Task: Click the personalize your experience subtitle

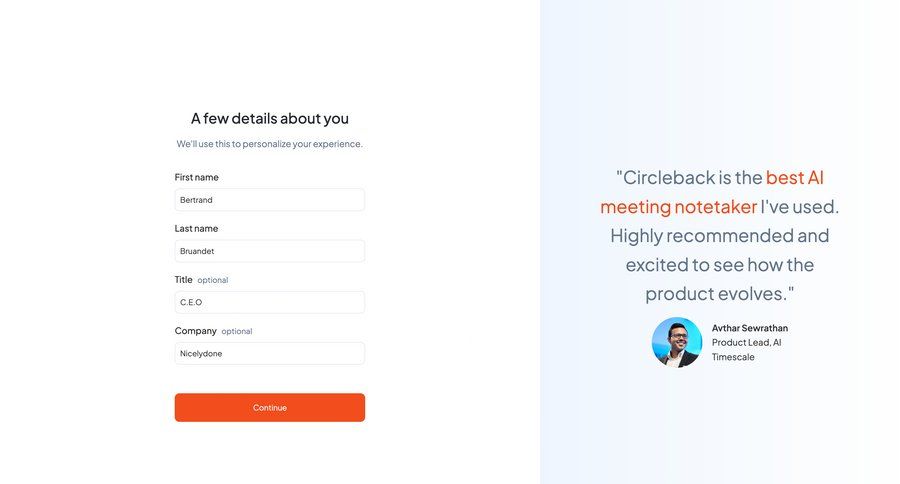Action: pos(270,144)
